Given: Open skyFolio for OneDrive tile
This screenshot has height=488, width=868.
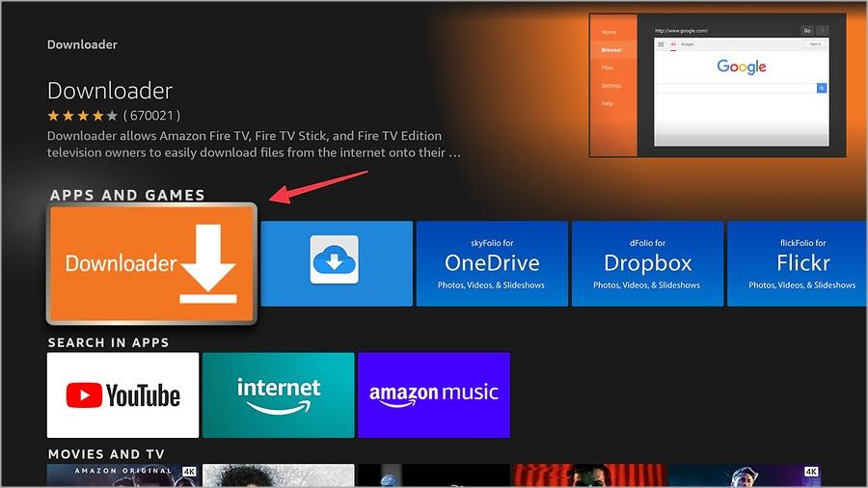Looking at the screenshot, I should [x=492, y=263].
